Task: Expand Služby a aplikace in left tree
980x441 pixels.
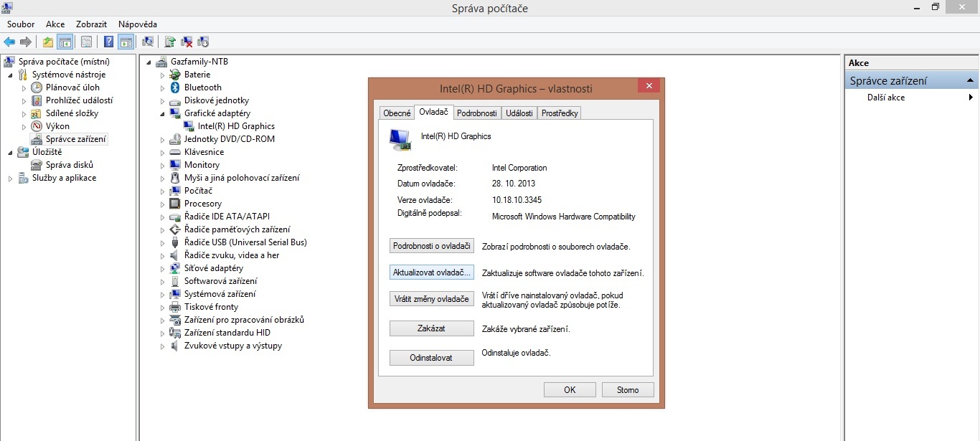Action: (x=10, y=178)
